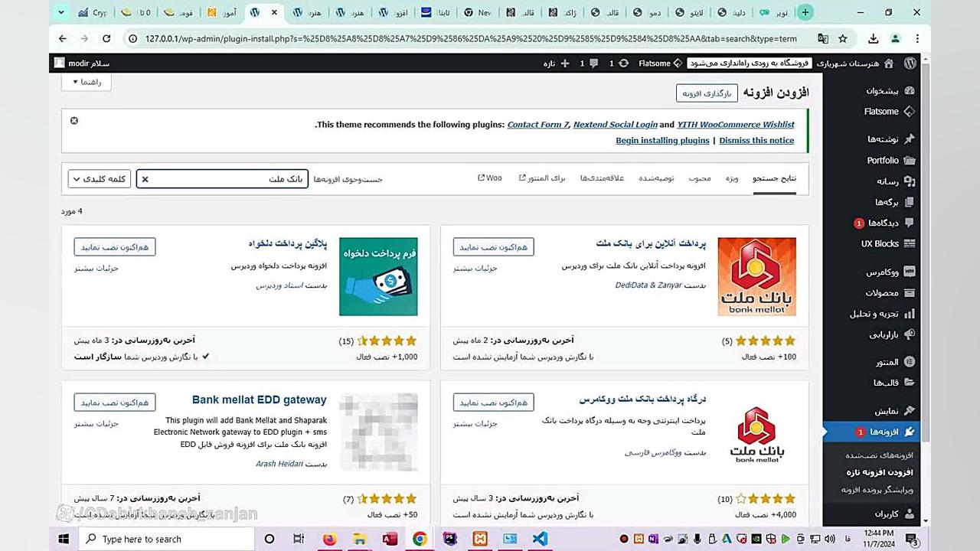Install the پلاگین پرداخت دلخواه plugin
Image resolution: width=980 pixels, height=551 pixels.
115,246
